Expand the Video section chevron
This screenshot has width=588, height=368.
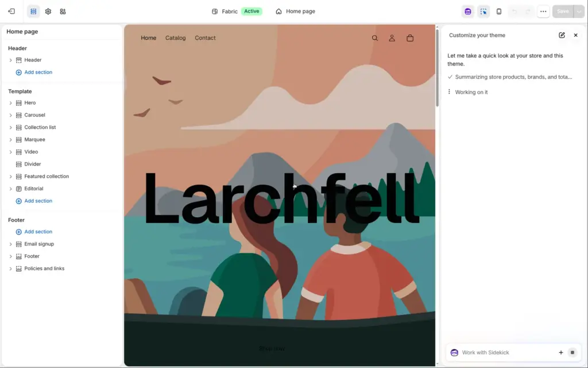pyautogui.click(x=10, y=152)
